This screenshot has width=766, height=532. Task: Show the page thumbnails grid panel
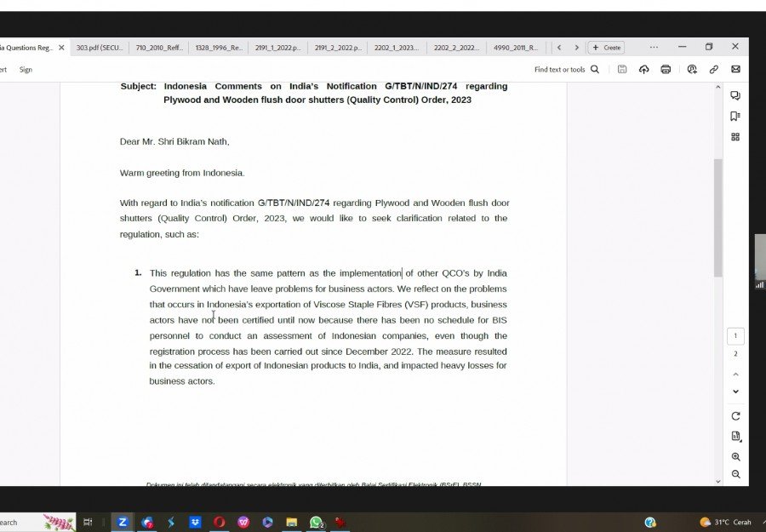coord(735,137)
